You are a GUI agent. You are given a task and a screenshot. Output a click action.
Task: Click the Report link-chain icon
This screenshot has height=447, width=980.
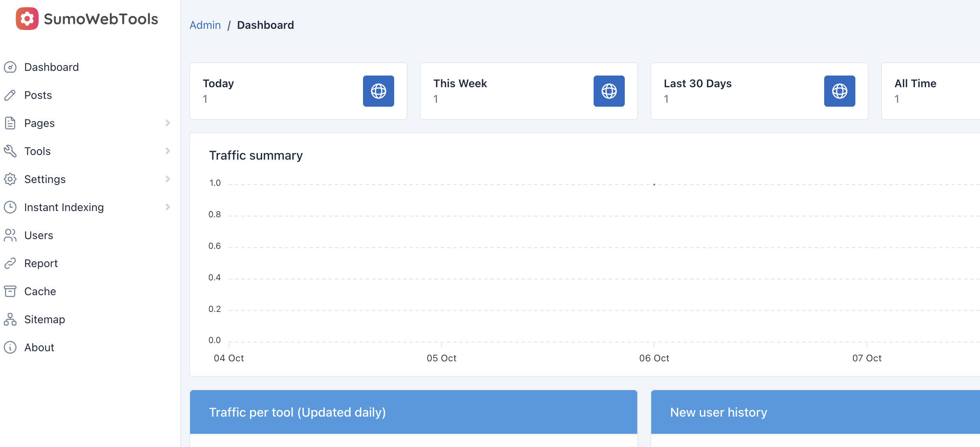[10, 264]
